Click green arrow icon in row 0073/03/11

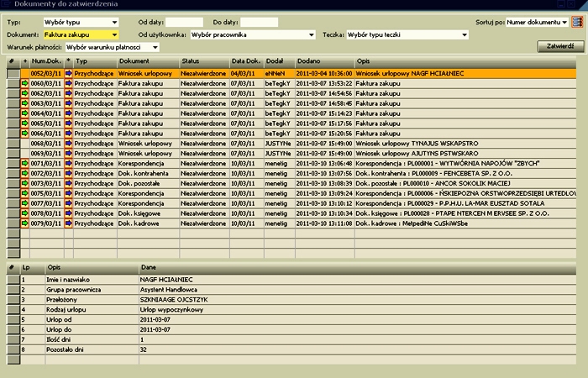click(x=24, y=183)
